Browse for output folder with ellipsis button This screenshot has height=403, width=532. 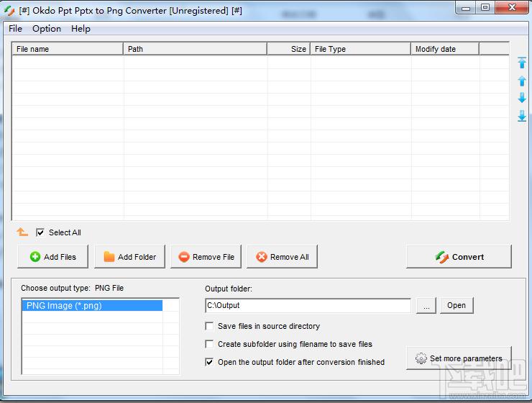pos(426,305)
